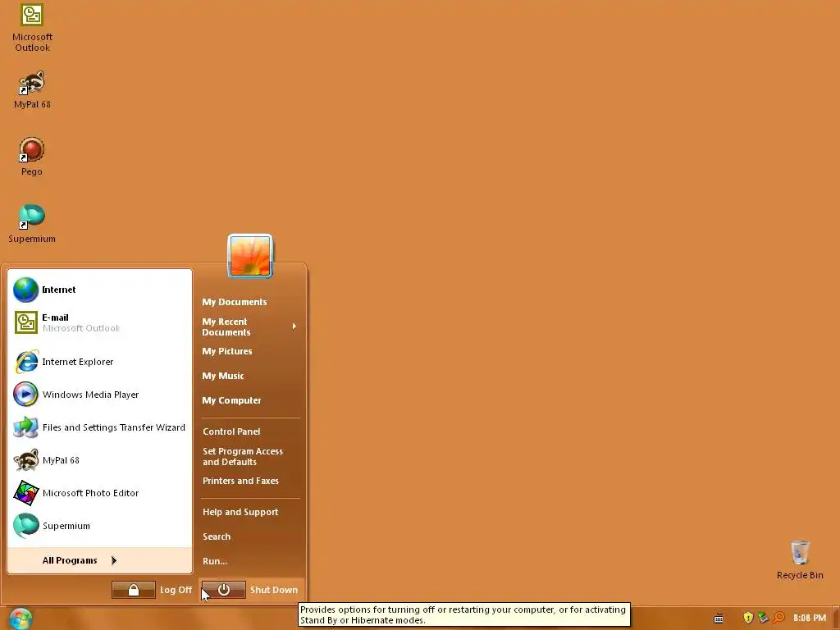Click the Windows Media Player text label
840x630 pixels.
tap(90, 395)
